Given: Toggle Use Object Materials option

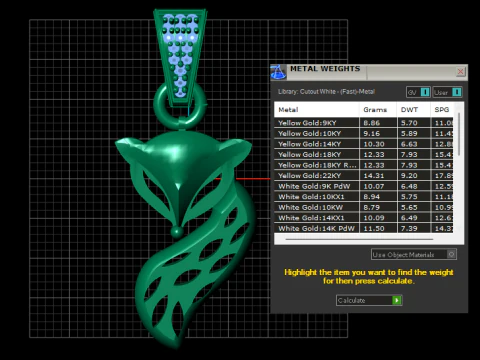Looking at the screenshot, I should [x=414, y=255].
